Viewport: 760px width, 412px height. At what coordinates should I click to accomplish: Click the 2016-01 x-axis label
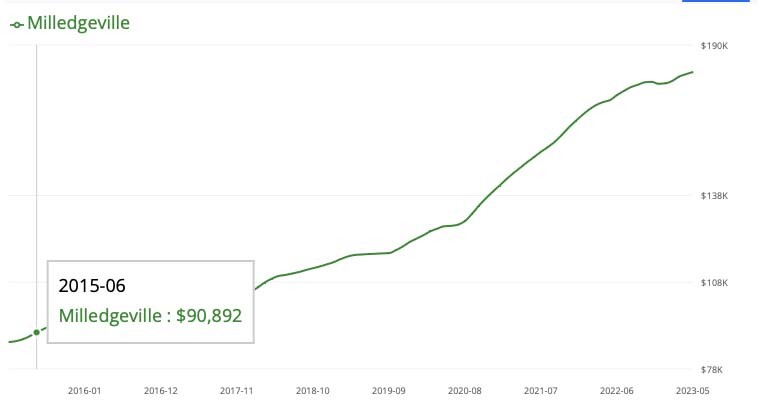tap(84, 391)
